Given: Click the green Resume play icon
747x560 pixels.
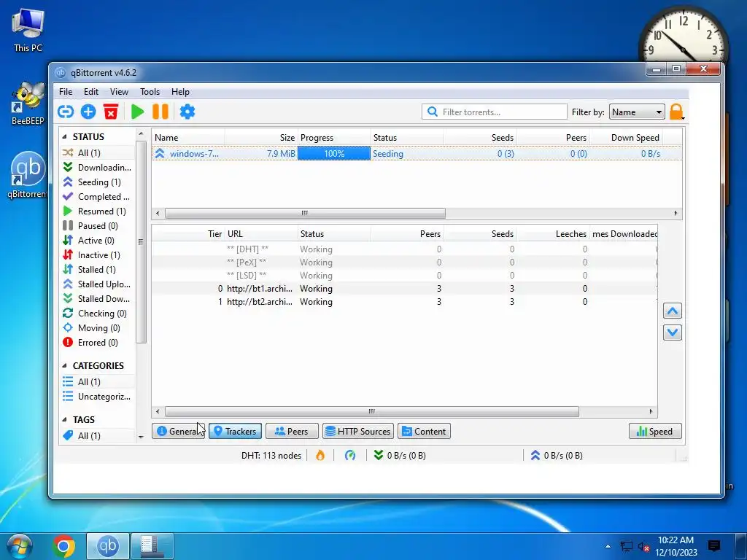Looking at the screenshot, I should pyautogui.click(x=138, y=112).
